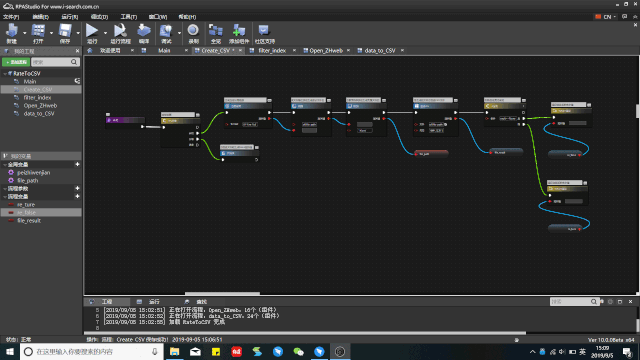This screenshot has height=360, width=640.
Task: Click the green add-flow button in project panel
Action: (x=16, y=62)
